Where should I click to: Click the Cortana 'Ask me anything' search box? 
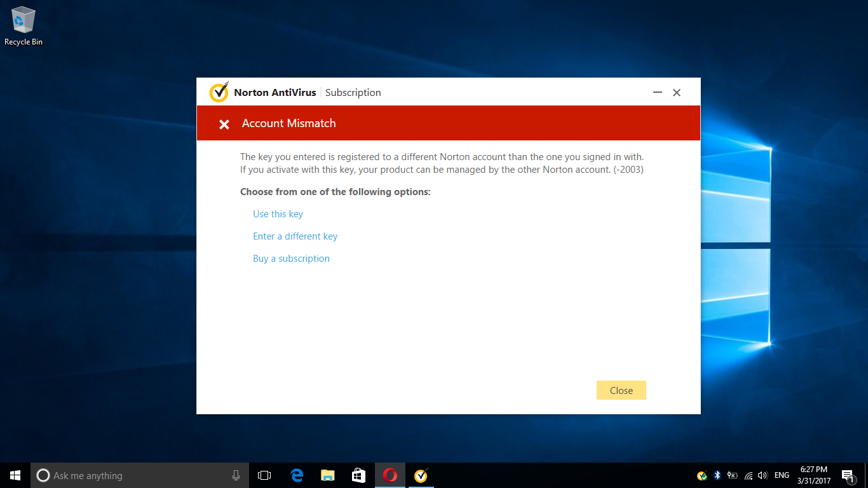click(x=139, y=475)
